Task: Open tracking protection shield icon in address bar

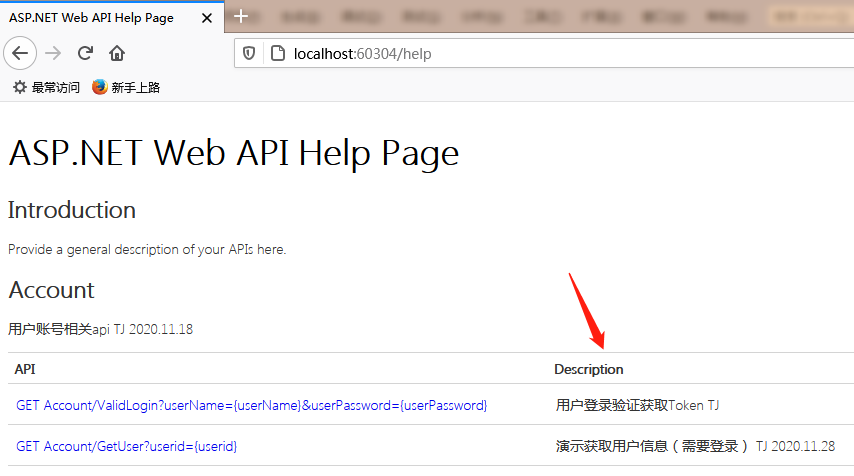Action: [249, 53]
